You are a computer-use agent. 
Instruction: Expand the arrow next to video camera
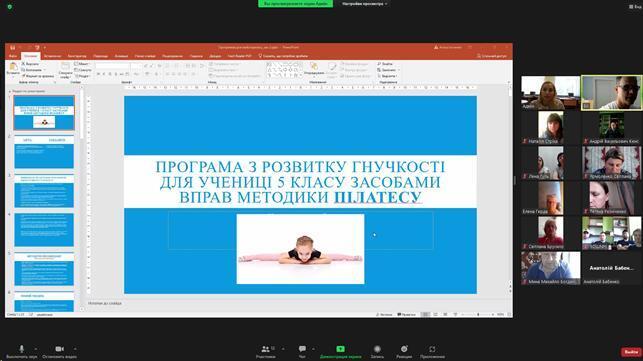75,349
